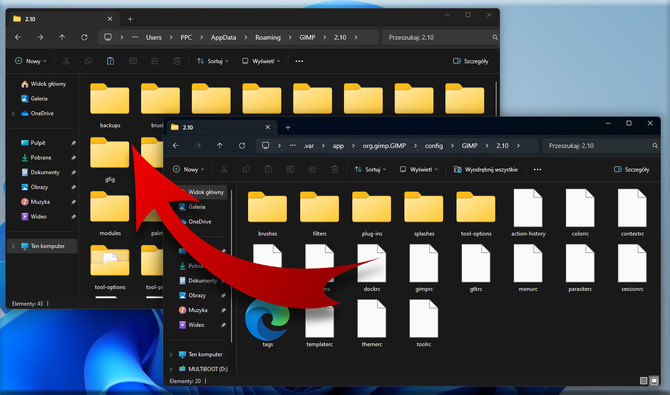The height and width of the screenshot is (395, 670).
Task: Click Up arrow in rear window
Action: point(62,38)
